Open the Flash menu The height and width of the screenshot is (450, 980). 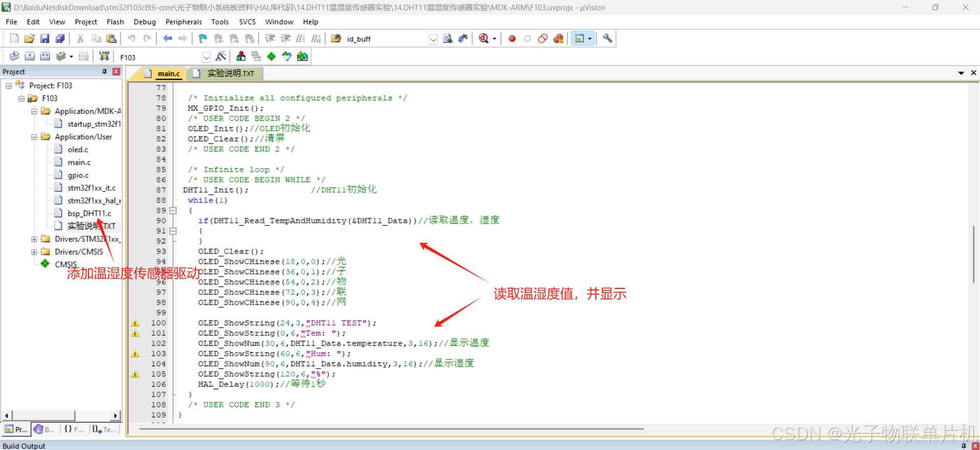pos(115,22)
